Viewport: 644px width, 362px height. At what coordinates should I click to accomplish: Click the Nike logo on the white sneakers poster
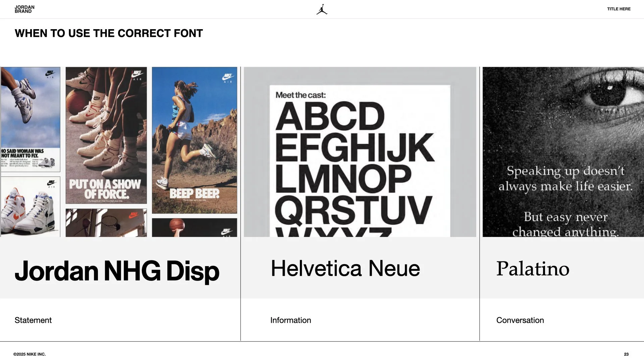pyautogui.click(x=51, y=183)
